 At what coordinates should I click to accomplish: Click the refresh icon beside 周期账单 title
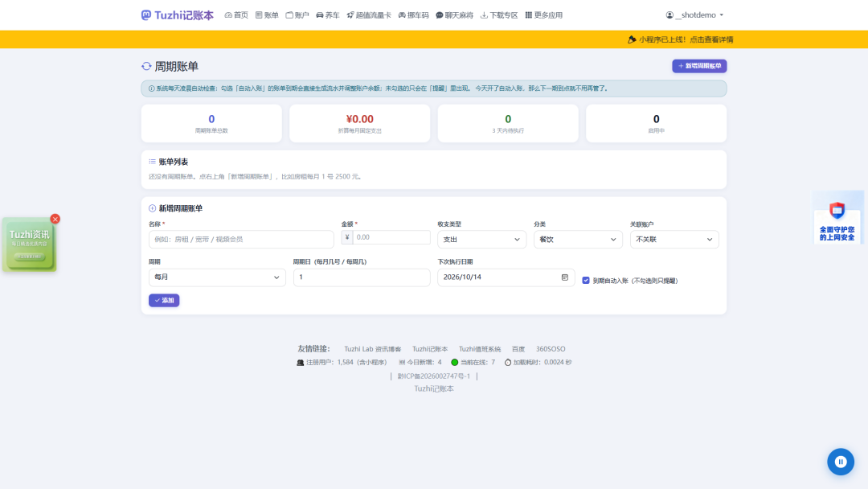146,67
